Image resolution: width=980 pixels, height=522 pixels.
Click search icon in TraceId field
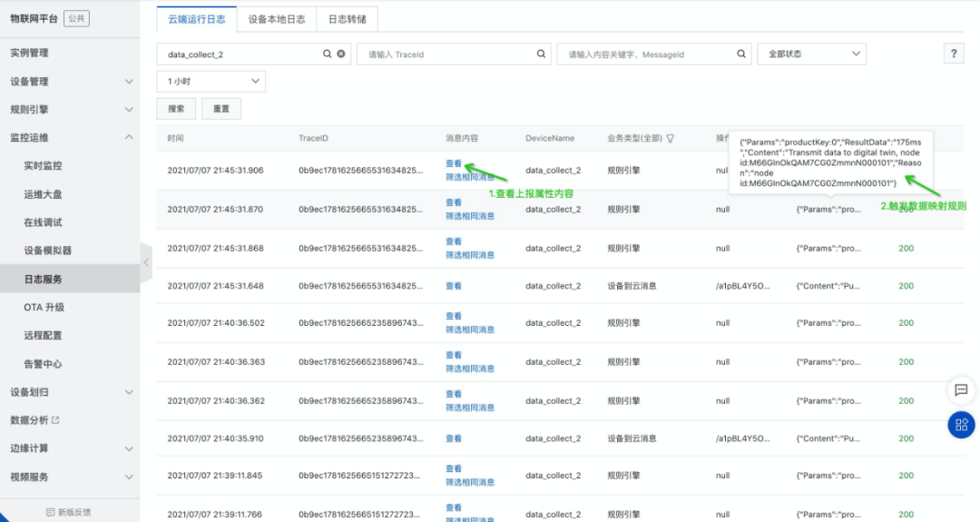click(x=541, y=54)
